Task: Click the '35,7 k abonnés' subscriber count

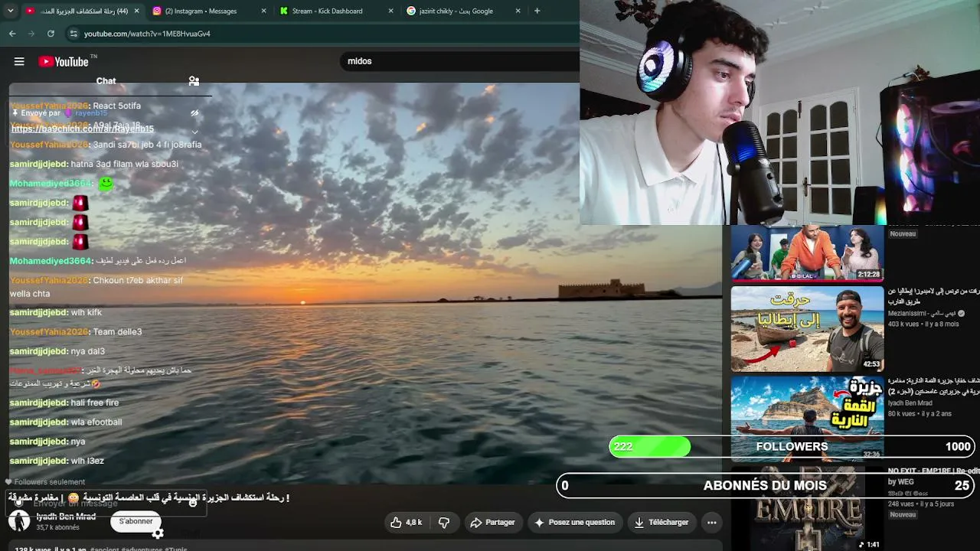Action: tap(57, 527)
